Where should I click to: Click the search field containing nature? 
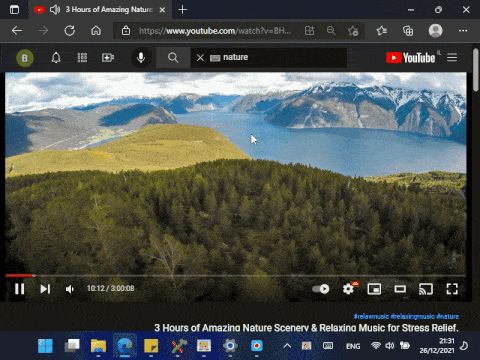pyautogui.click(x=268, y=58)
